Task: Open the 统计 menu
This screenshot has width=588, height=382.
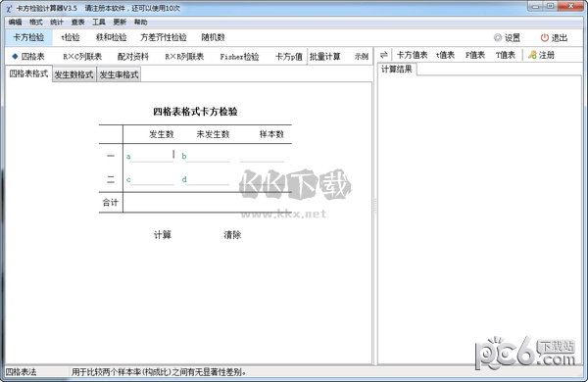Action: tap(57, 23)
